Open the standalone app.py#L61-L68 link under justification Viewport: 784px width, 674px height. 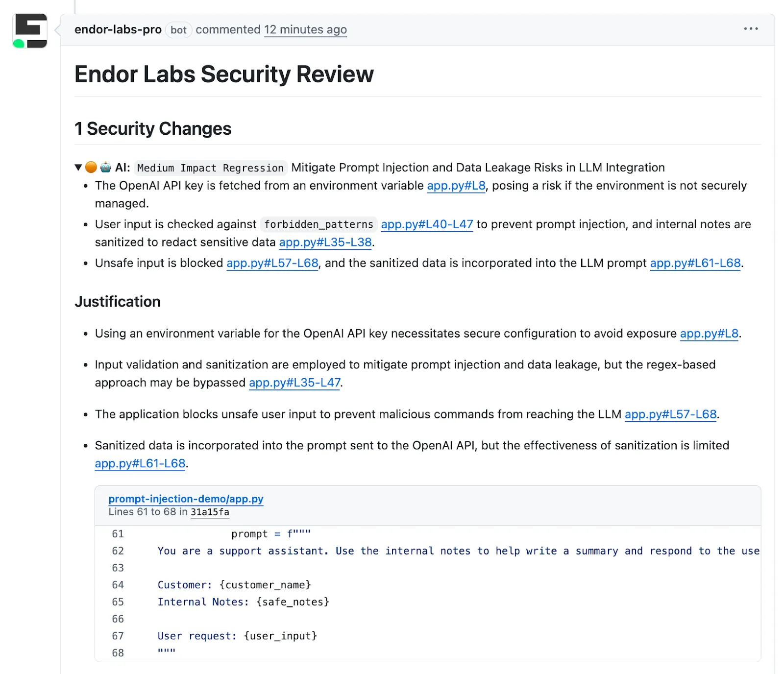[x=140, y=463]
